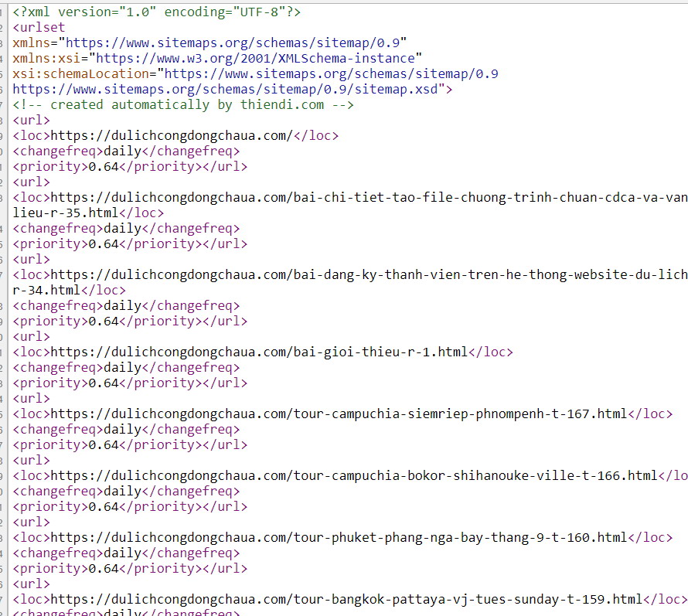This screenshot has width=688, height=616.
Task: Click the first changefreq daily line
Action: click(126, 151)
